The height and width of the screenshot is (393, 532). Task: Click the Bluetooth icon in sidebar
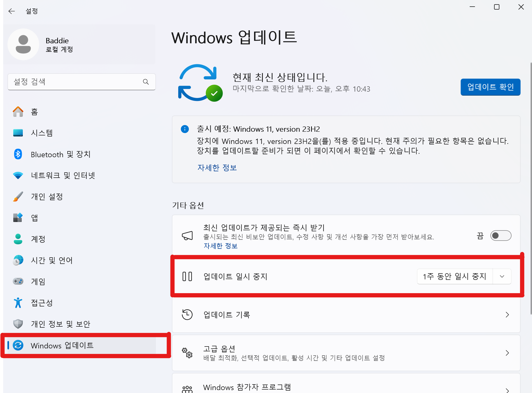[x=18, y=154]
